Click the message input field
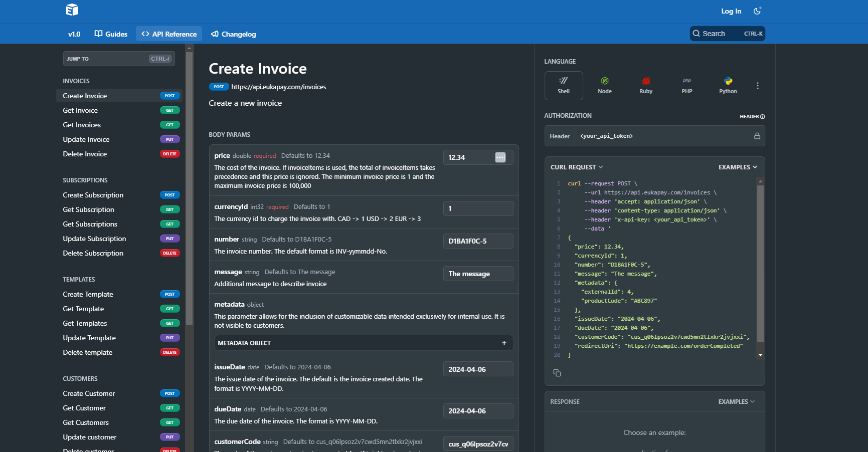Image resolution: width=868 pixels, height=452 pixels. [478, 274]
